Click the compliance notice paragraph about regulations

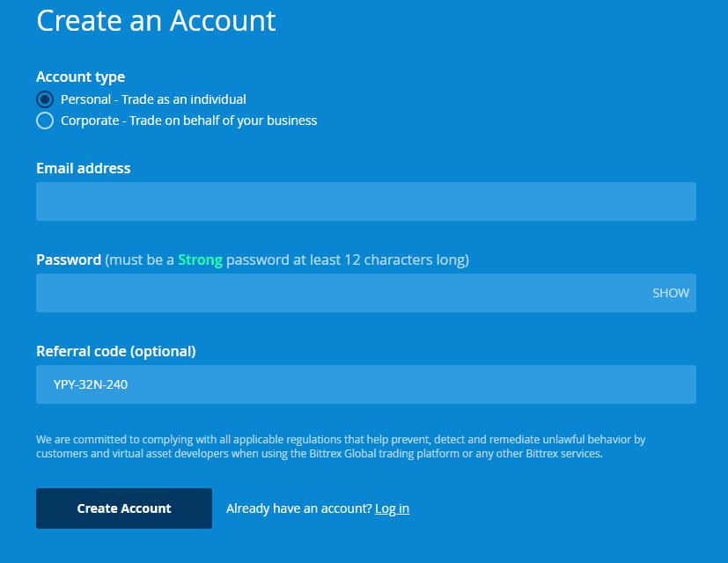pyautogui.click(x=341, y=447)
